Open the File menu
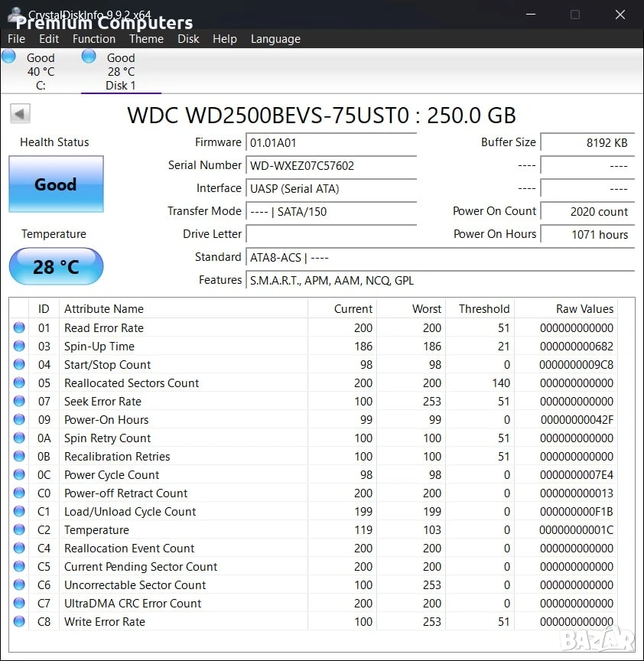644x661 pixels. [x=16, y=39]
